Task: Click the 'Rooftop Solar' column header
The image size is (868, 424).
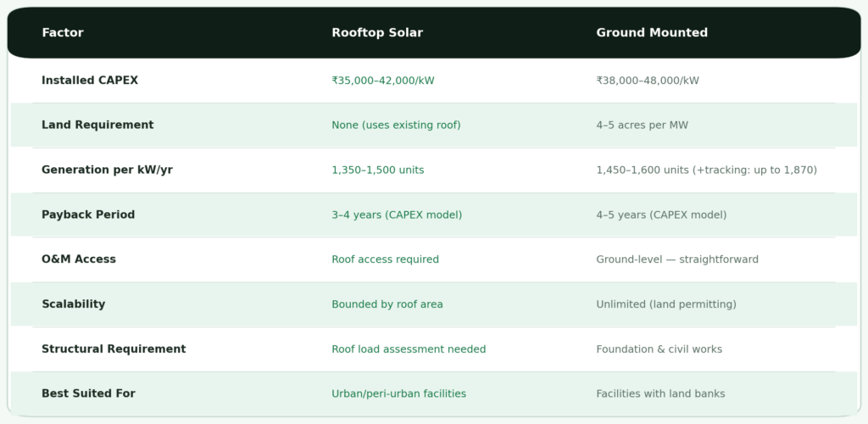Action: [377, 33]
